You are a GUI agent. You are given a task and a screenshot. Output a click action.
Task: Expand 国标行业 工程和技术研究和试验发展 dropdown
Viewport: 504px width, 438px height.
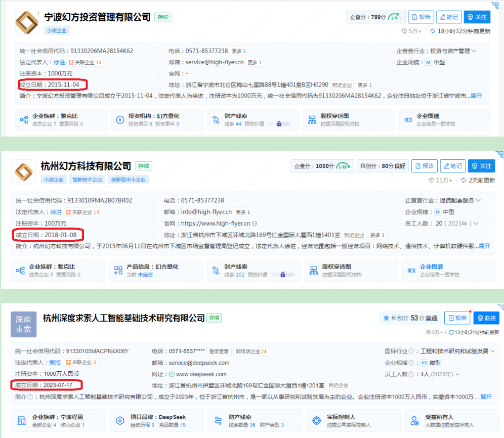pyautogui.click(x=492, y=351)
